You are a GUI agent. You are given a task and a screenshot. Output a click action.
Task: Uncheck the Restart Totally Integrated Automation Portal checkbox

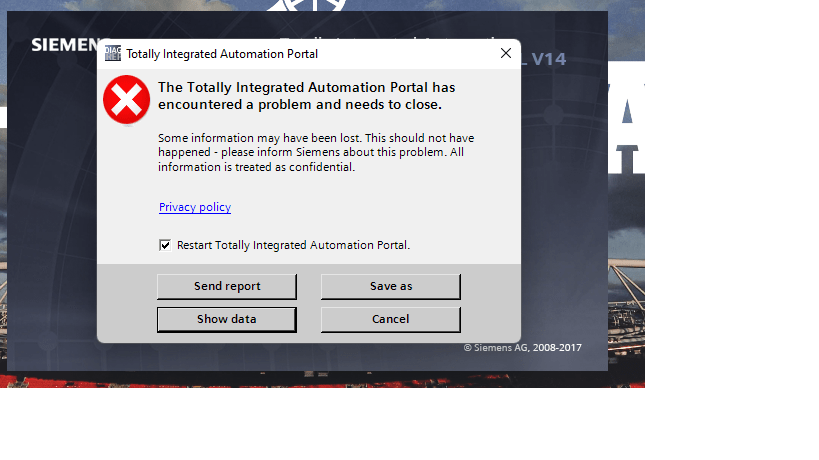[165, 245]
